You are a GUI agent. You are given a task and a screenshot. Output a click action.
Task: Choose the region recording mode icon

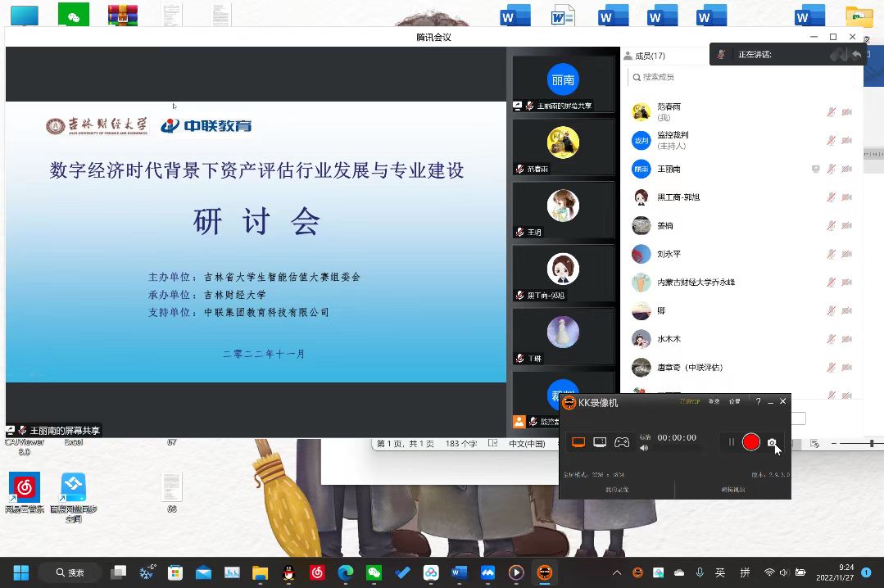tap(600, 442)
